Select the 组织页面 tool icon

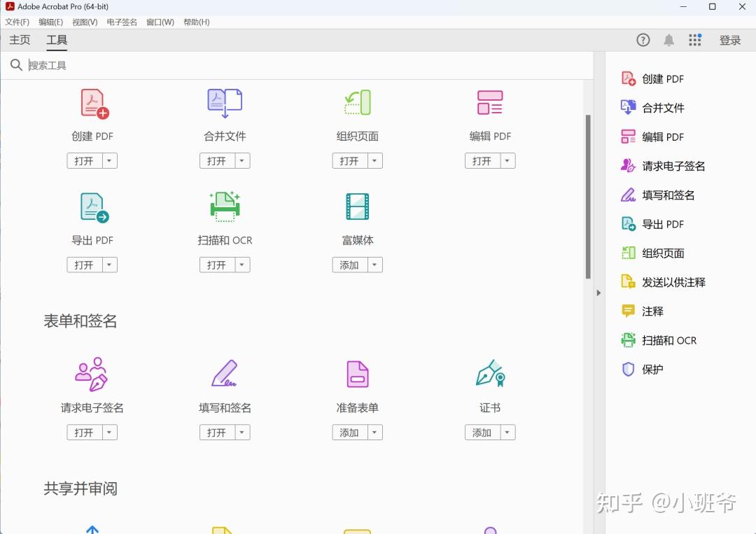point(357,103)
